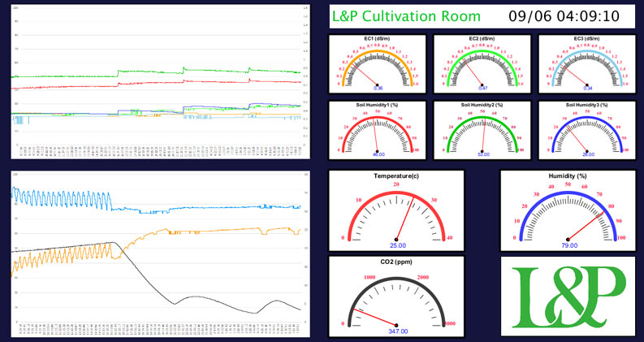Click the CO2 (ppm) title
This screenshot has height=342, width=644.
click(396, 262)
